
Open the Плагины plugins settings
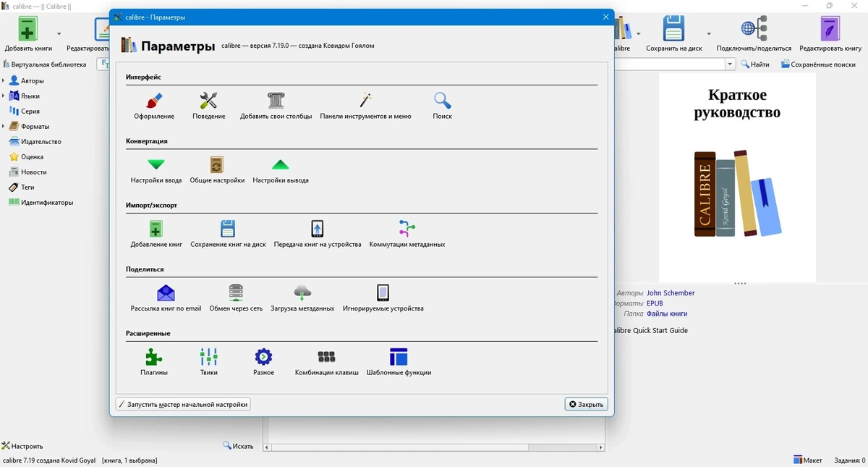[154, 362]
